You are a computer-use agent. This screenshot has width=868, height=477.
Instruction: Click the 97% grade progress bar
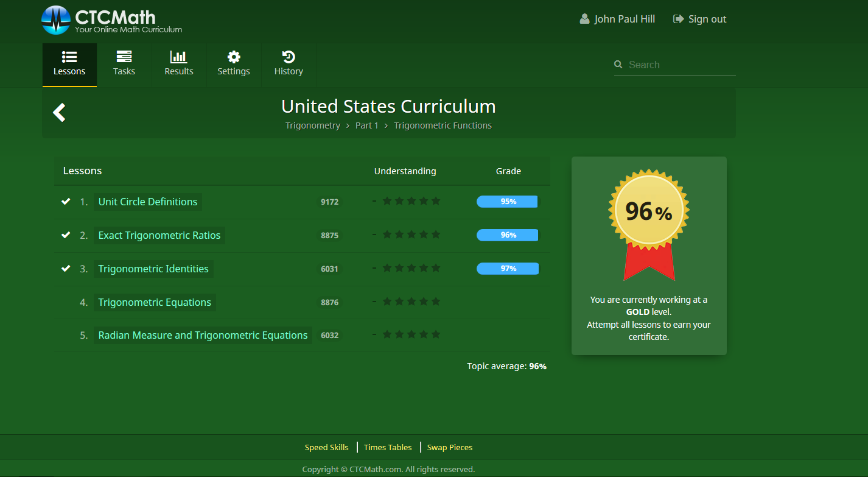[x=508, y=269]
